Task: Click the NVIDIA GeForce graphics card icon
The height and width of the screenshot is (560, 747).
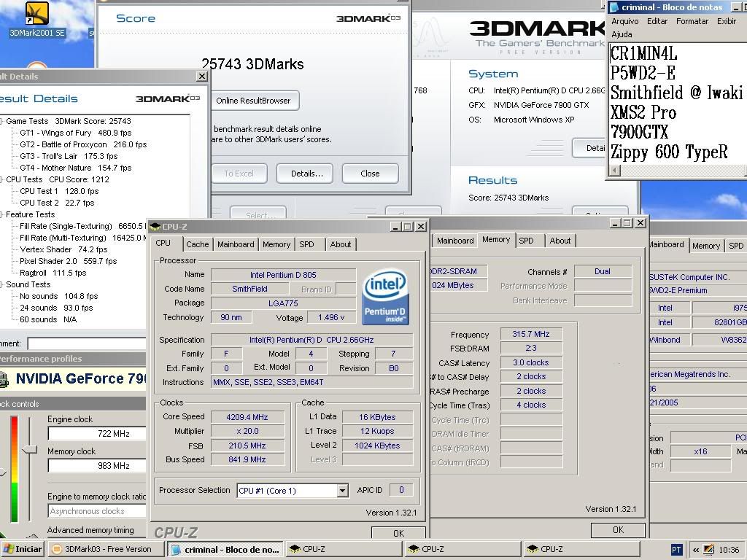Action: (4, 379)
